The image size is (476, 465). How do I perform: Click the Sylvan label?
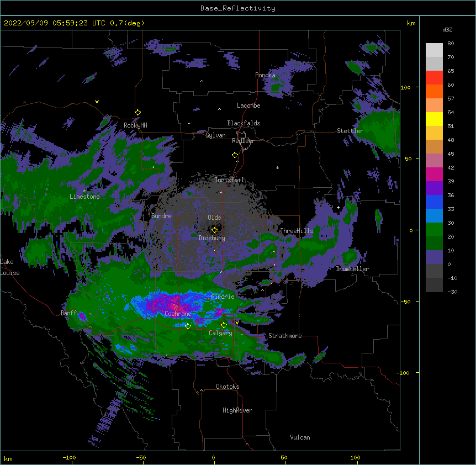(x=215, y=135)
